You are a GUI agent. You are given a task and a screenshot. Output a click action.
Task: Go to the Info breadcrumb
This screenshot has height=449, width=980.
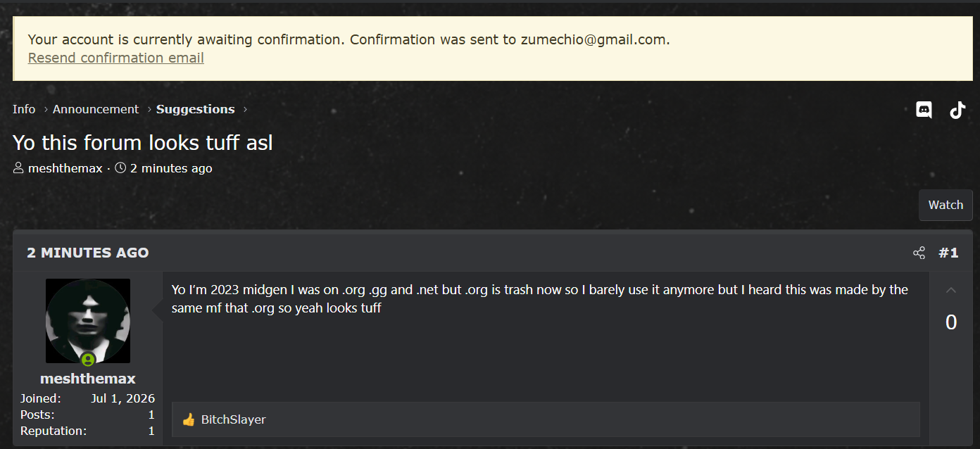pyautogui.click(x=24, y=109)
